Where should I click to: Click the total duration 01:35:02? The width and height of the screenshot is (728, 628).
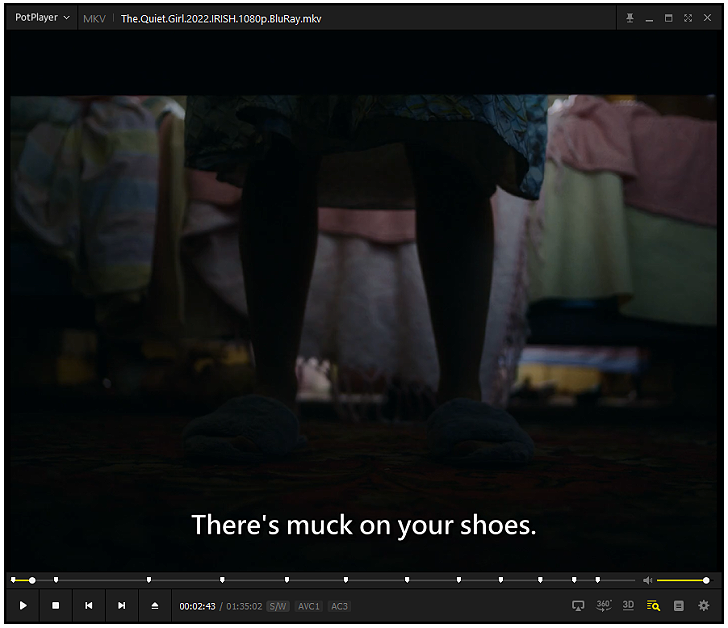click(x=244, y=606)
